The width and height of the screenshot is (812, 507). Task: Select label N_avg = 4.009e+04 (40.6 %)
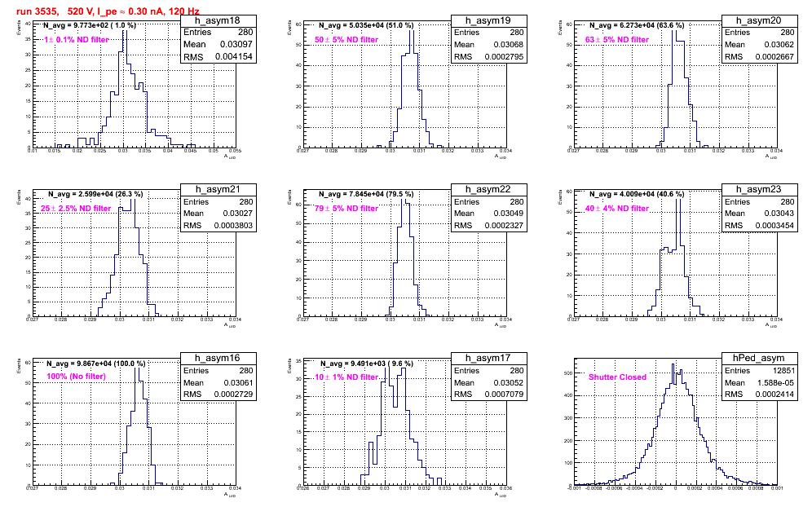[637, 194]
